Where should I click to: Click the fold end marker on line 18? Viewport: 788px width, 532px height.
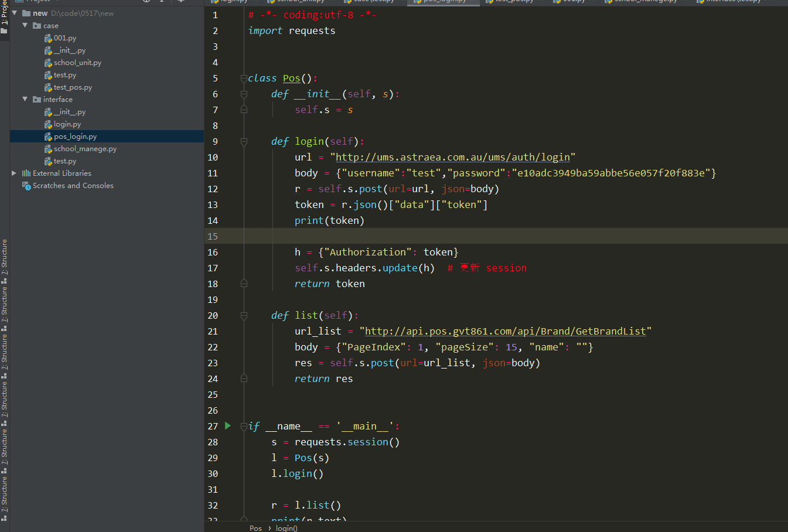pos(244,284)
